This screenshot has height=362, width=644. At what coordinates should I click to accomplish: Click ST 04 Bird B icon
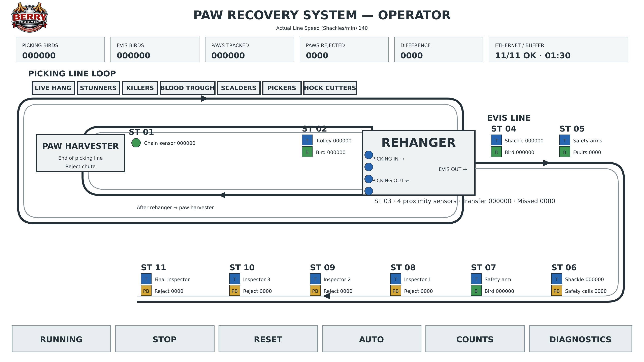pyautogui.click(x=496, y=152)
